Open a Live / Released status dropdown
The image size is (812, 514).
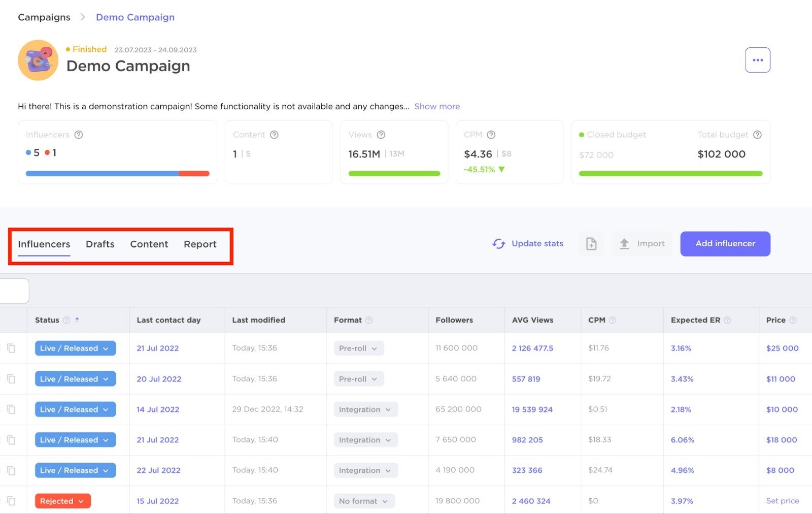75,348
